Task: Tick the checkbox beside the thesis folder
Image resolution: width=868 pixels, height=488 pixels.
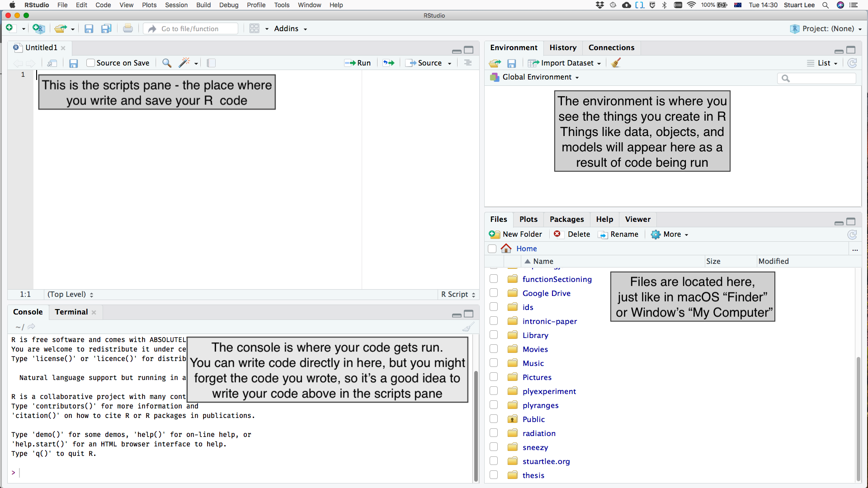Action: (494, 475)
